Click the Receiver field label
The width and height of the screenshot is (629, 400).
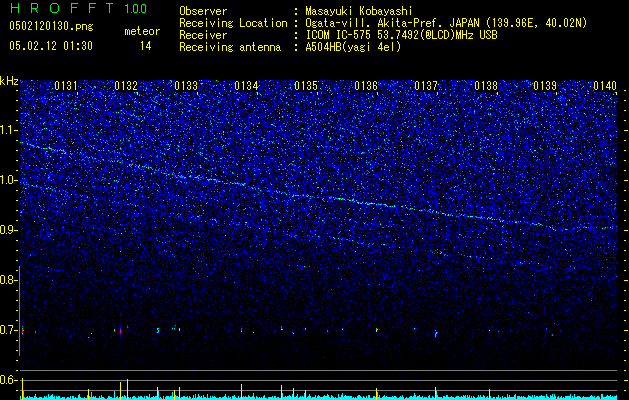pos(203,35)
